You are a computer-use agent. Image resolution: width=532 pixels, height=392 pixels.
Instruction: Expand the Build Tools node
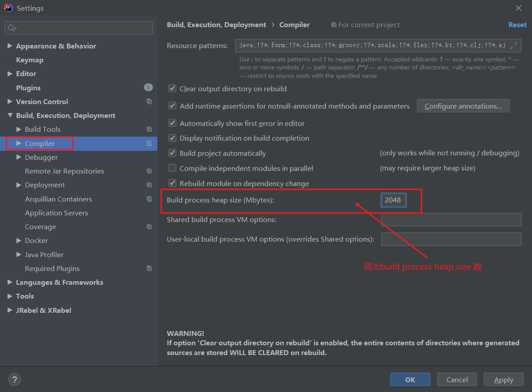click(x=19, y=129)
